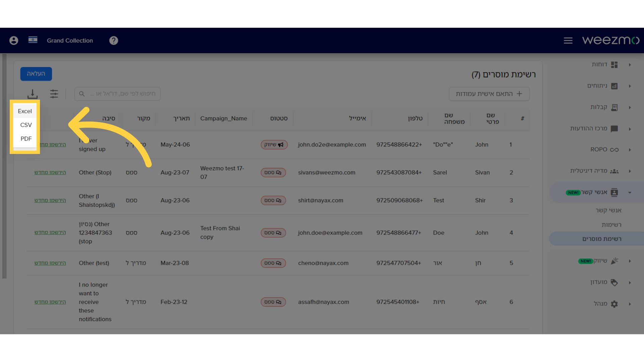Click the שיווק celebration icon
The width and height of the screenshot is (644, 362).
click(614, 261)
